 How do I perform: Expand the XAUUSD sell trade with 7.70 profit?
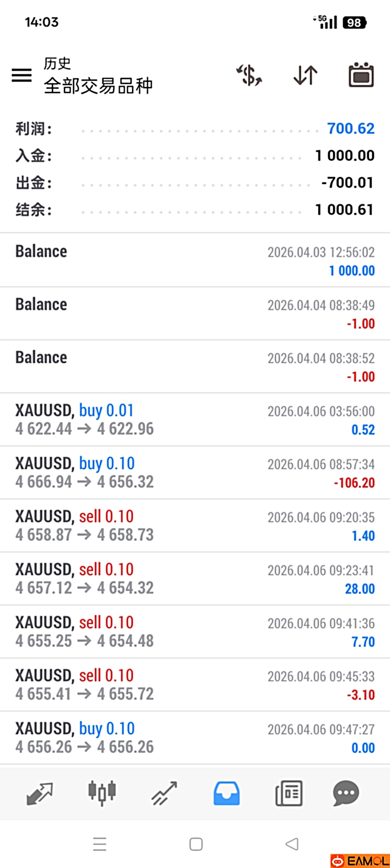click(x=195, y=632)
